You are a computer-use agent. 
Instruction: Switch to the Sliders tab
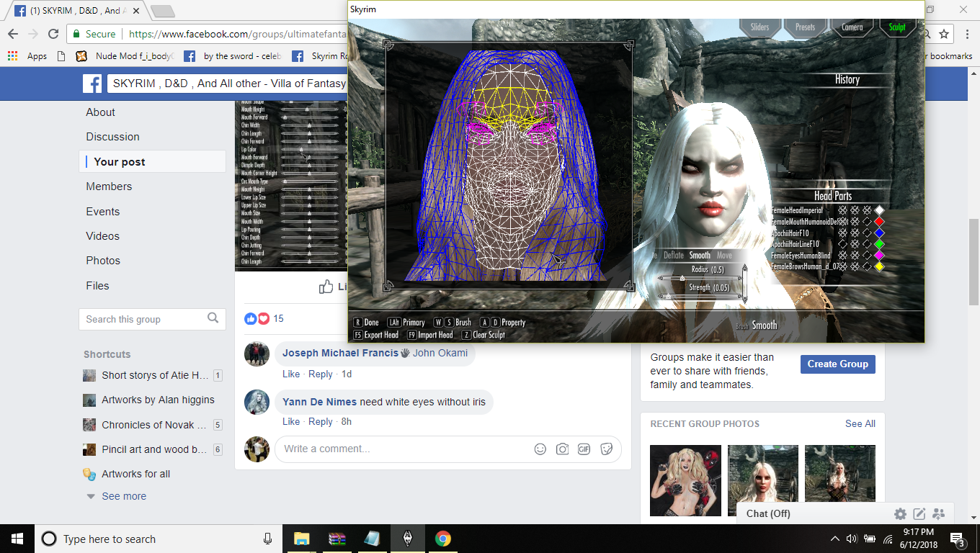point(759,27)
